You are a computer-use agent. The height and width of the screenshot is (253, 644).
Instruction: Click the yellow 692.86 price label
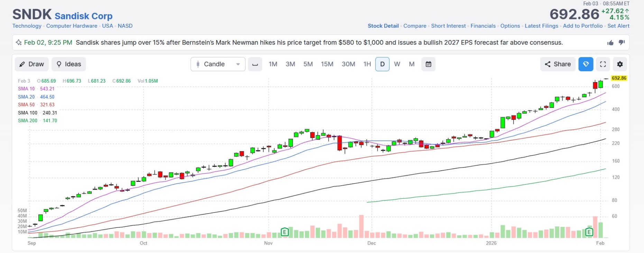[619, 78]
